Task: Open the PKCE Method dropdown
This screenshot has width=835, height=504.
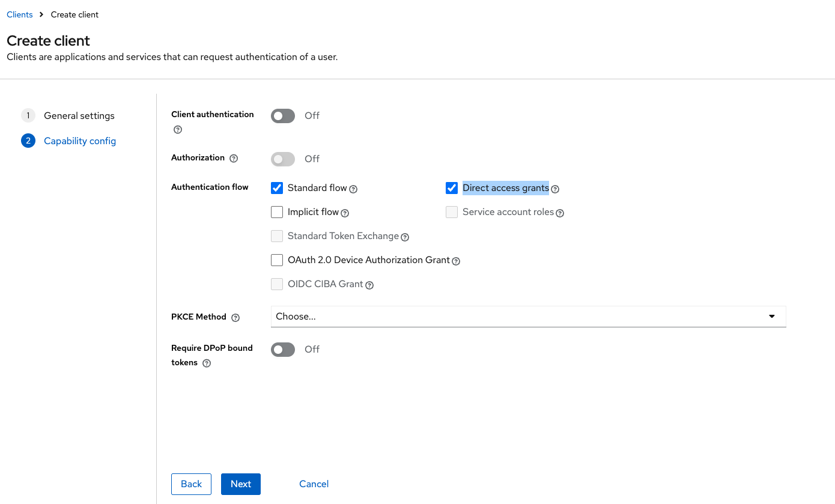Action: click(771, 316)
